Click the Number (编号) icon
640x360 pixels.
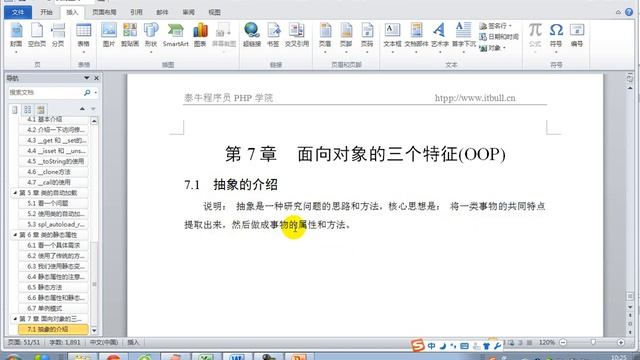pyautogui.click(x=577, y=36)
